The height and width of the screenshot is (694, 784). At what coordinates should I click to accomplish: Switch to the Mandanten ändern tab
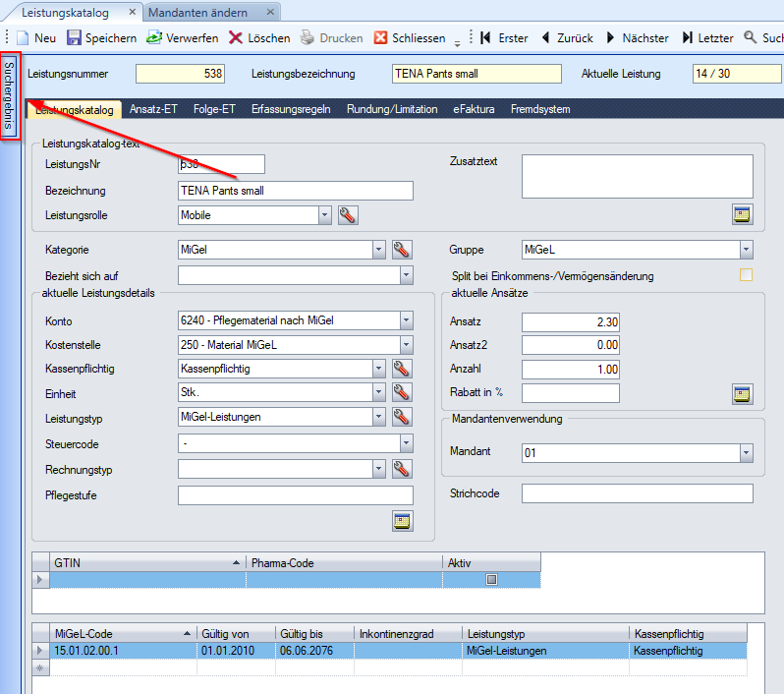tap(197, 13)
